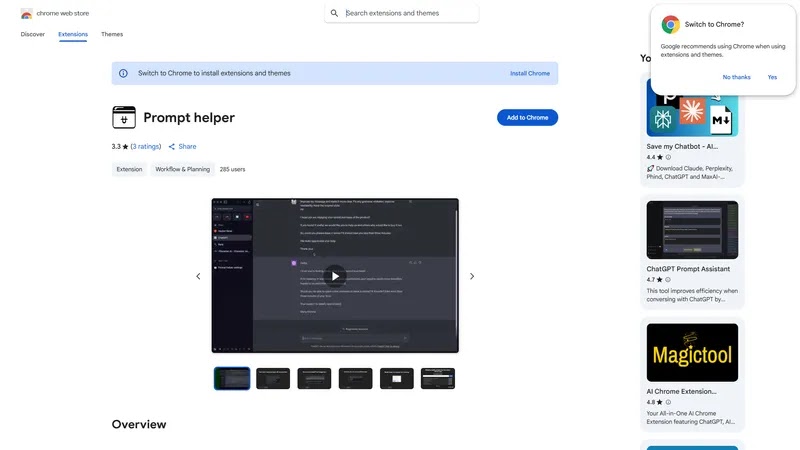Viewport: 800px width, 450px height.
Task: Click info icon next to 4.7 rating
Action: click(668, 280)
